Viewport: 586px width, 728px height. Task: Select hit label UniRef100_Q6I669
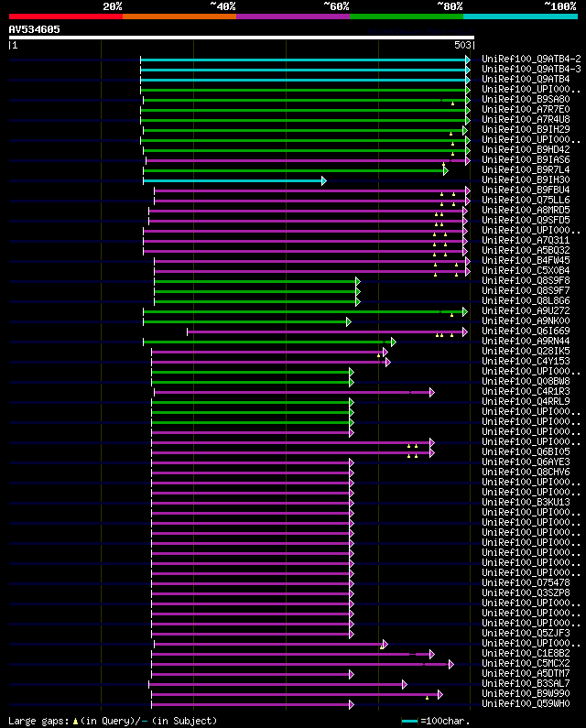pyautogui.click(x=526, y=331)
